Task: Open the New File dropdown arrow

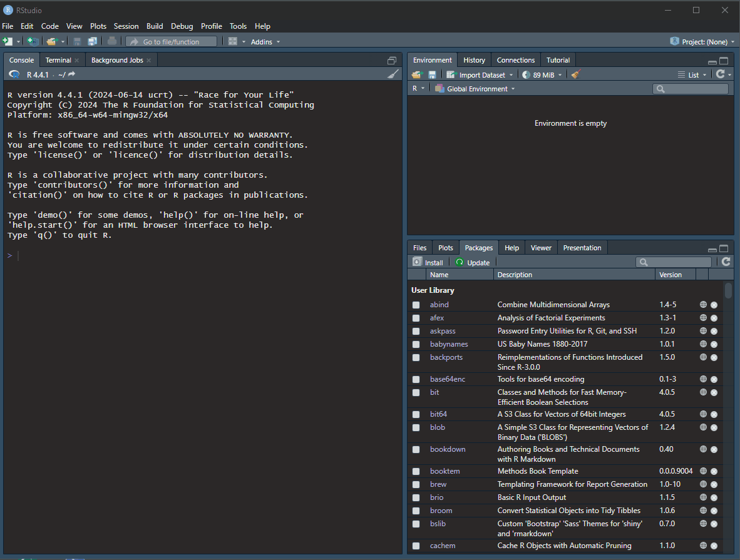Action: tap(18, 41)
